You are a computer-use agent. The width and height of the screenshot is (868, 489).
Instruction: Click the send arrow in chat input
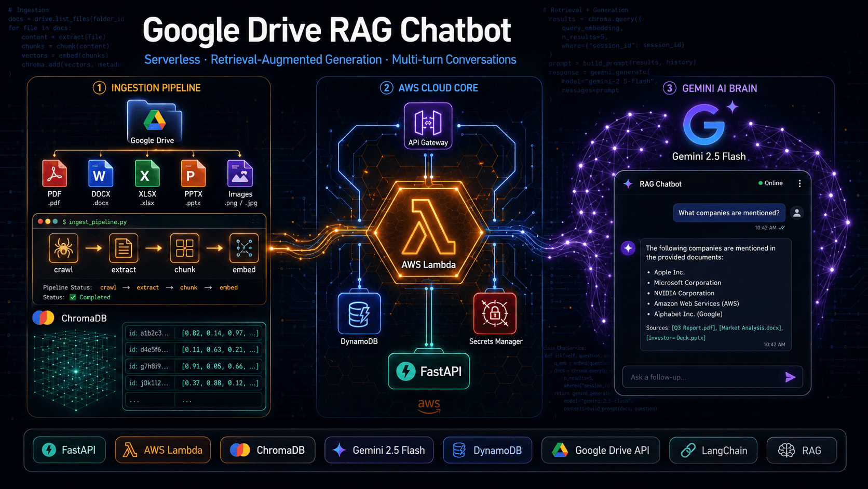pyautogui.click(x=790, y=377)
